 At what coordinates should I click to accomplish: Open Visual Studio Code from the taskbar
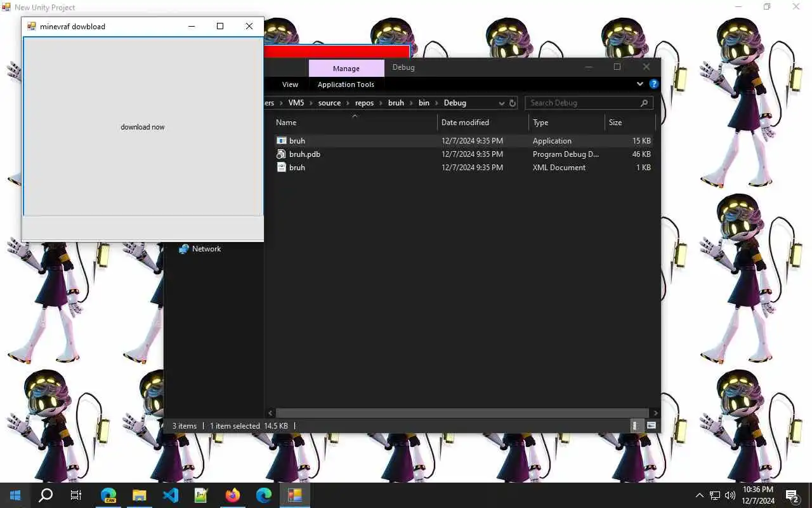(x=171, y=495)
